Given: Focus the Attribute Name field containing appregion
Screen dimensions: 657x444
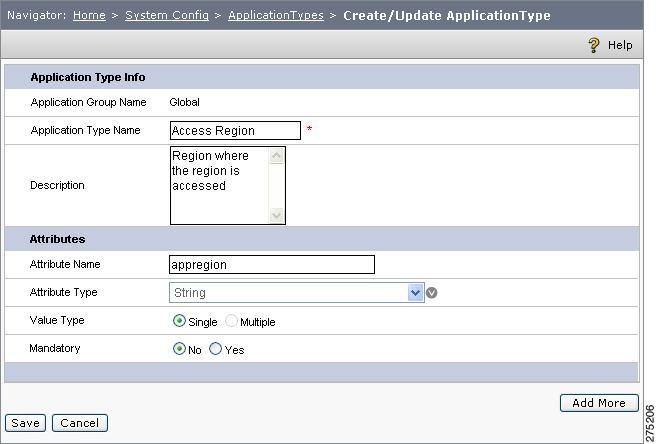Looking at the screenshot, I should tap(272, 265).
